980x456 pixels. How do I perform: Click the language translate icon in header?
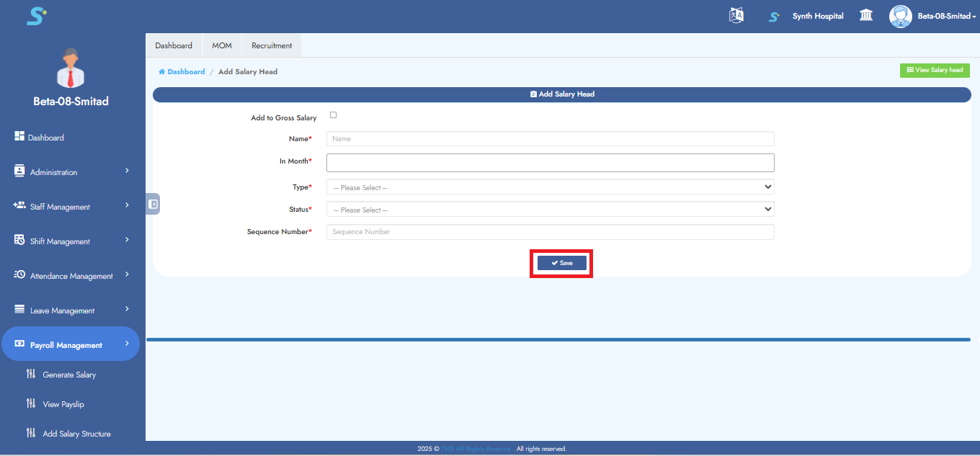click(736, 16)
